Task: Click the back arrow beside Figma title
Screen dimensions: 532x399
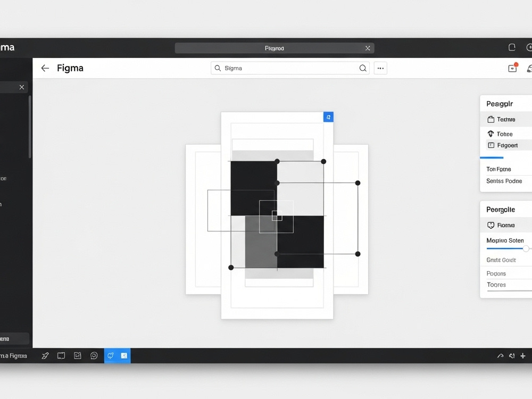Action: (x=45, y=68)
